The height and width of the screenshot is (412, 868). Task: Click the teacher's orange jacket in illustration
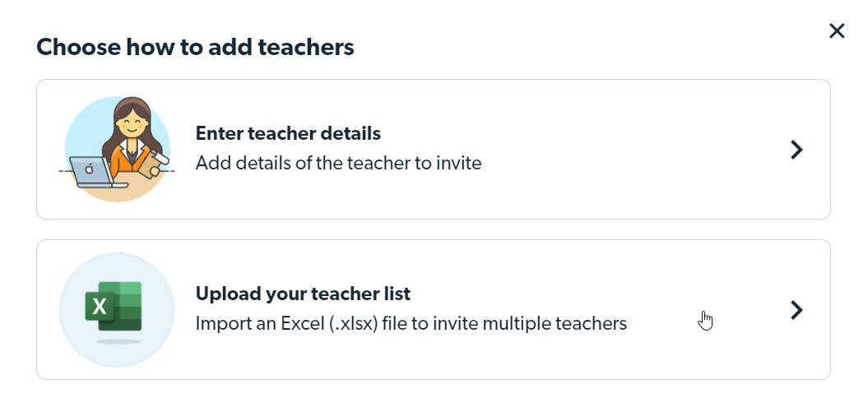click(123, 161)
